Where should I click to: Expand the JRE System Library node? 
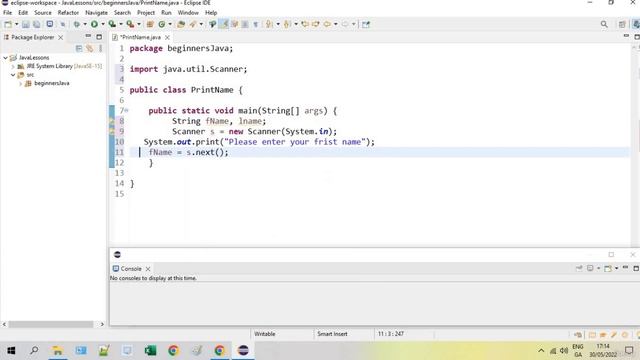13,66
